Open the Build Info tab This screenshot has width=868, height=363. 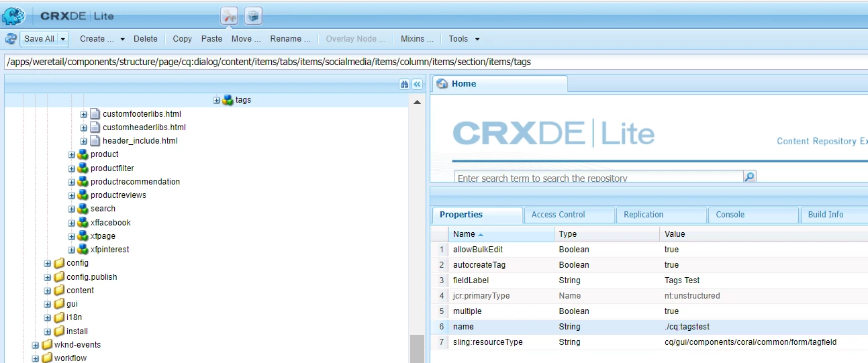[x=834, y=215]
